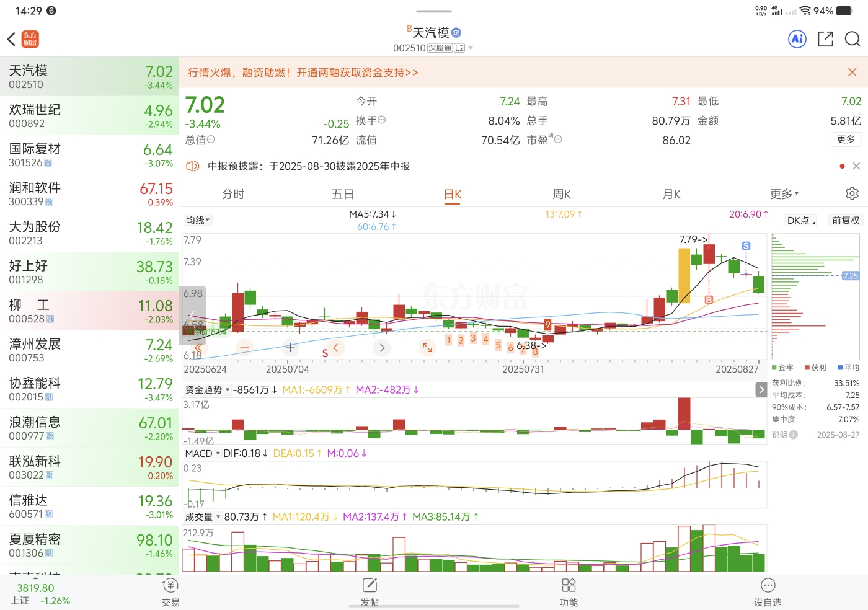868x610 pixels.
Task: Open the AI assistant icon
Action: [x=797, y=39]
